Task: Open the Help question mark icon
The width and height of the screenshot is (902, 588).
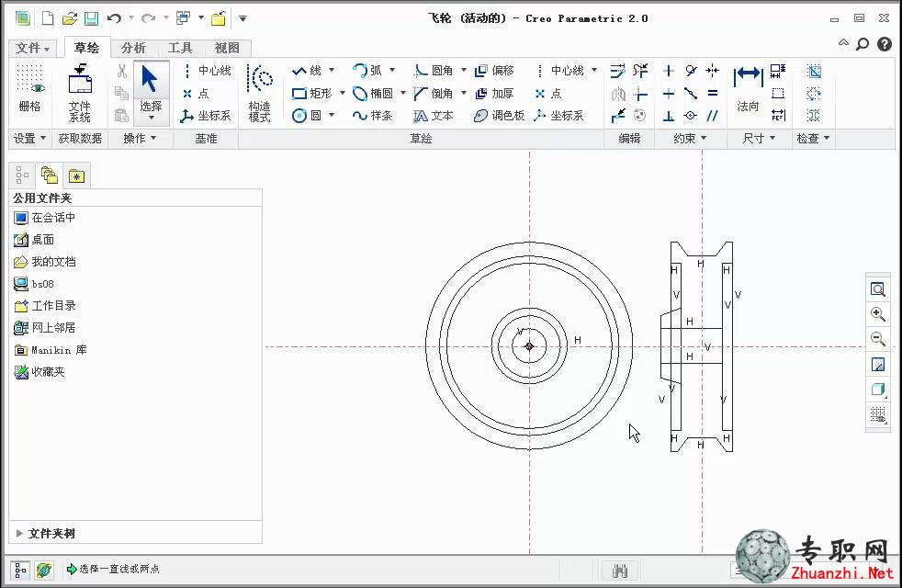Action: pos(885,44)
